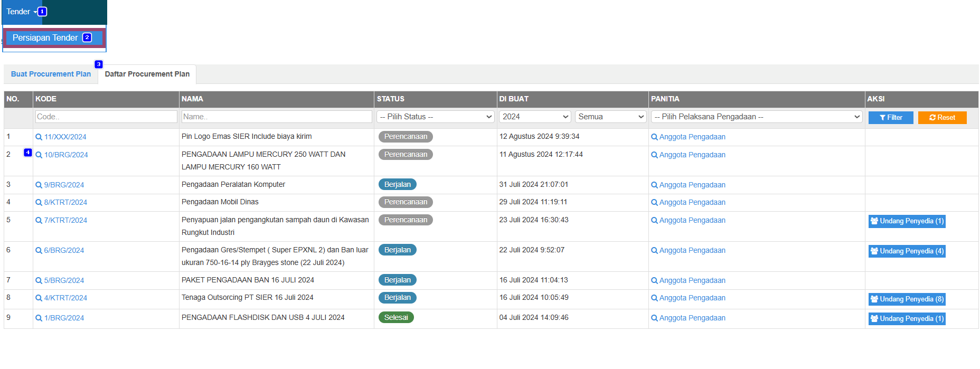Expand the Semua month dropdown
The height and width of the screenshot is (369, 980).
click(610, 117)
